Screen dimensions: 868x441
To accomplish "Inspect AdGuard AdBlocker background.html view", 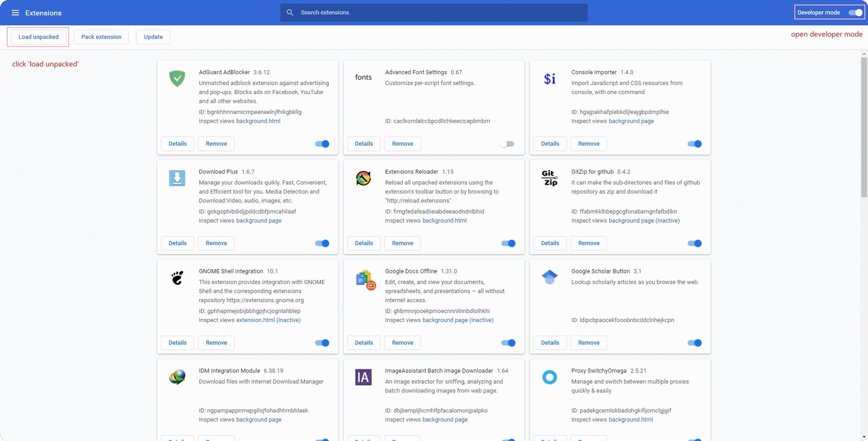I will [258, 121].
